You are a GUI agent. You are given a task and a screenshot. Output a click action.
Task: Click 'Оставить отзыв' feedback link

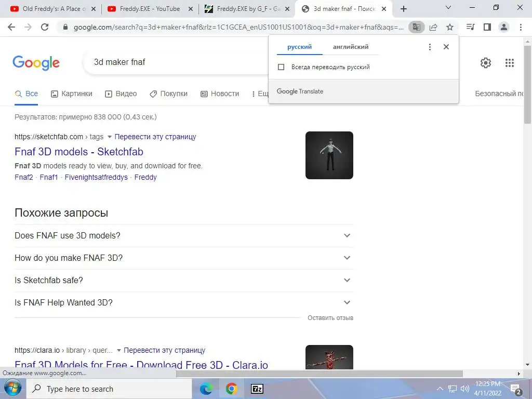tap(330, 318)
